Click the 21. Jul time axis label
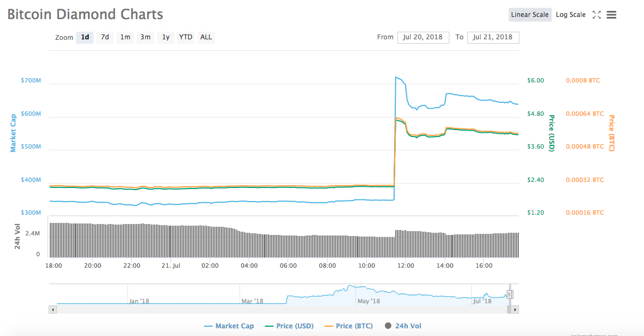644x336 pixels. [171, 266]
